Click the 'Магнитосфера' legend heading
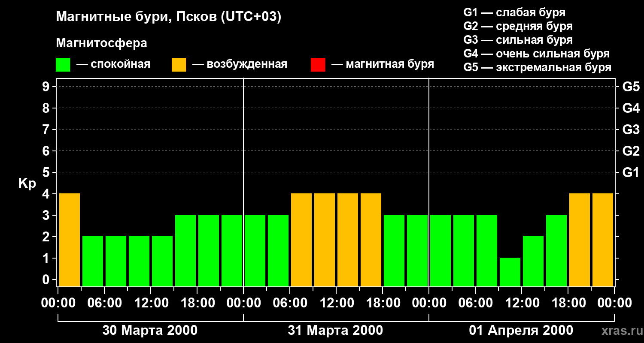The width and height of the screenshot is (644, 343). click(x=101, y=43)
